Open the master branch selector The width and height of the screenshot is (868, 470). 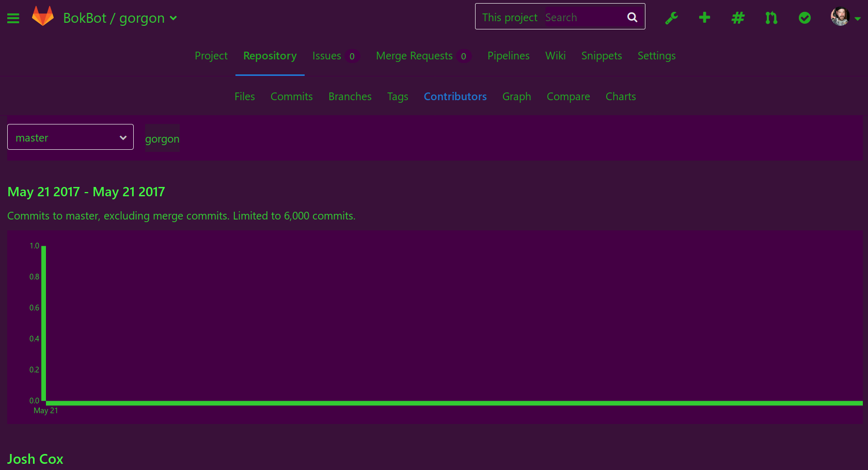coord(70,137)
